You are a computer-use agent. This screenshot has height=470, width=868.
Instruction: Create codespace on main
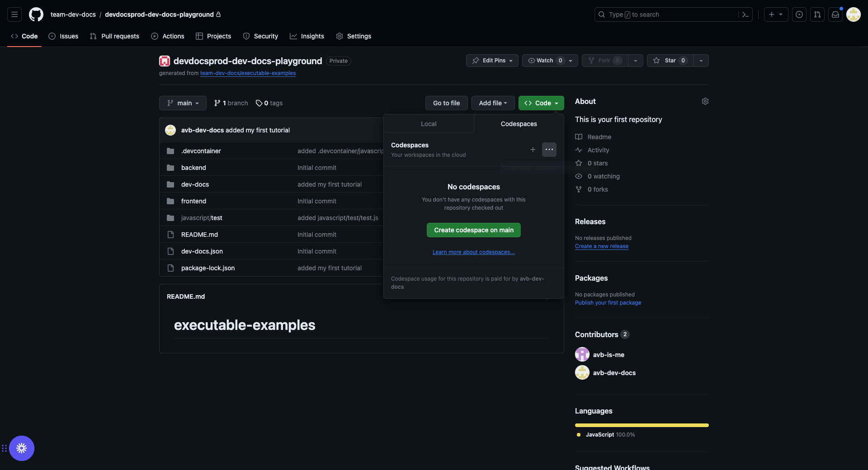pos(473,230)
